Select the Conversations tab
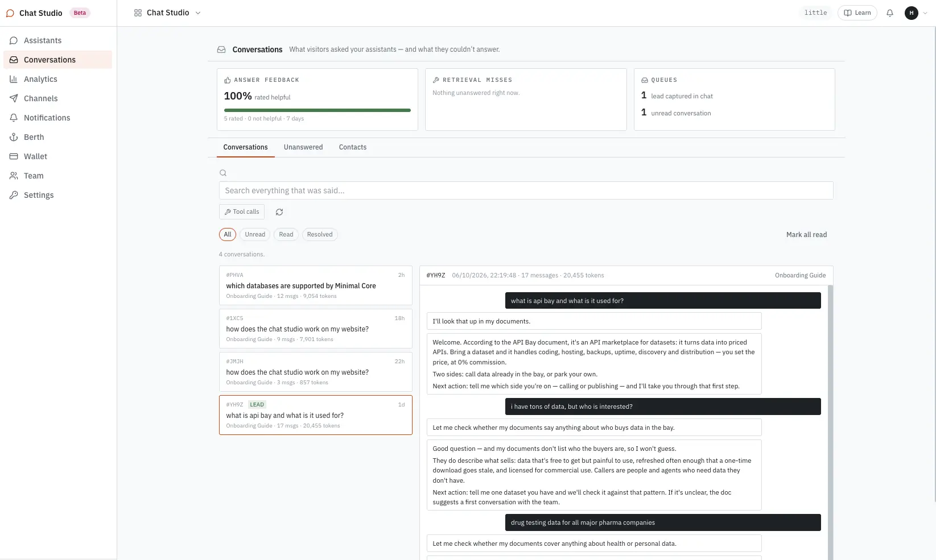936x560 pixels. (x=245, y=147)
